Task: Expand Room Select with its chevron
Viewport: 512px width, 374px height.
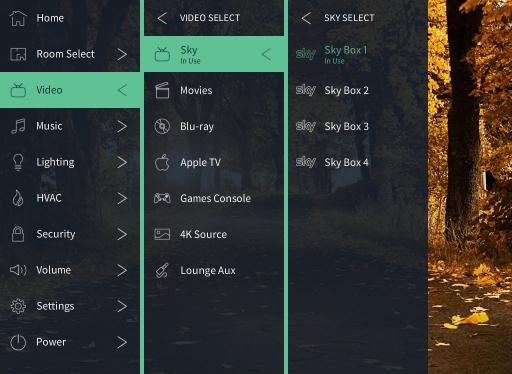Action: 122,54
